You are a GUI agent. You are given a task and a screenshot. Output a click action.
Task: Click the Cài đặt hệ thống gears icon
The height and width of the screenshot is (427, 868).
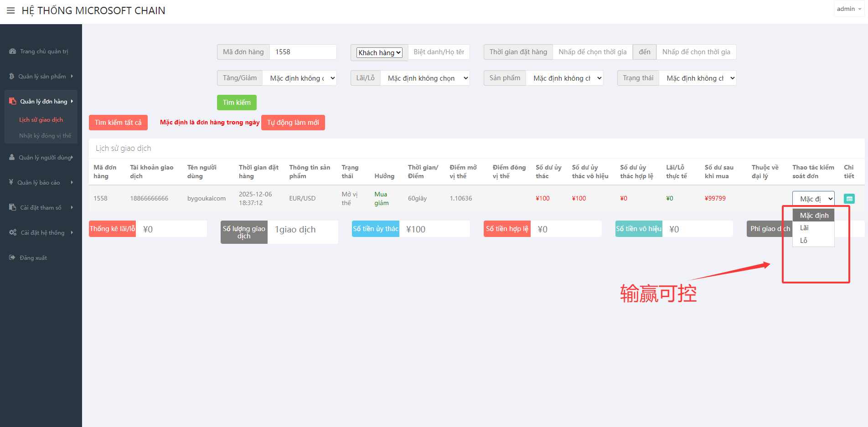click(x=13, y=232)
